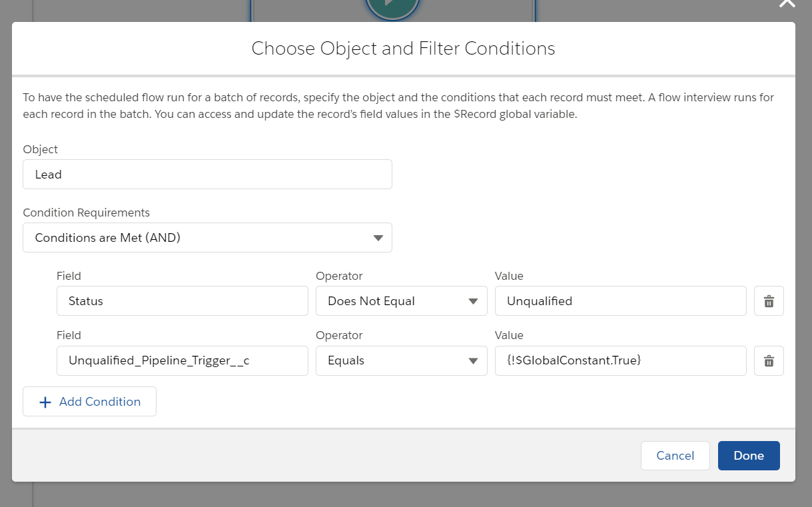Delete the Status condition using its trash icon

[x=768, y=300]
